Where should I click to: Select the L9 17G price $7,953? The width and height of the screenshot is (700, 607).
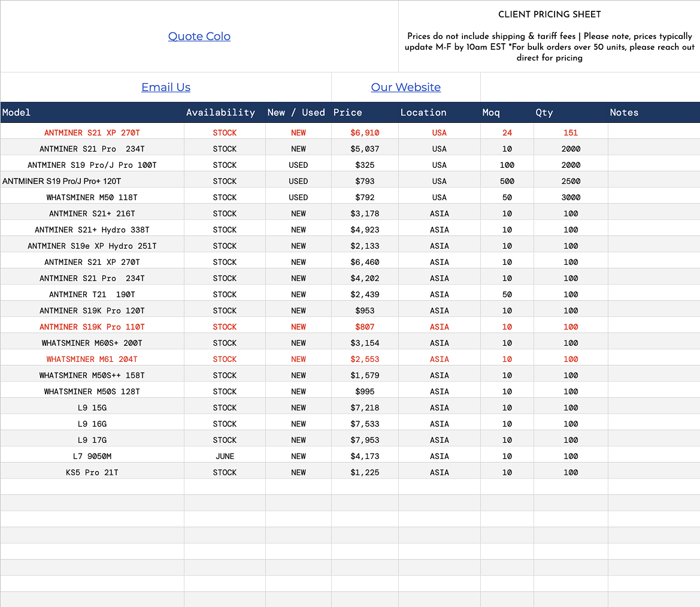pos(365,440)
